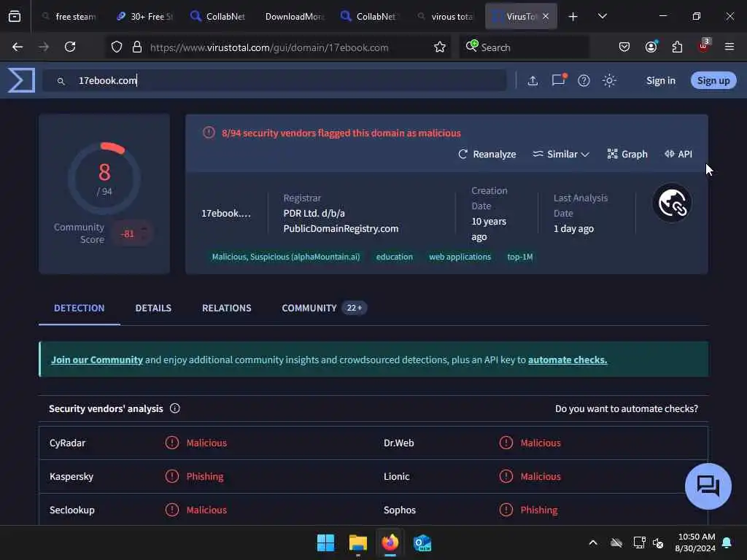Click Sign in
Screen dimensions: 747x560
661,80
